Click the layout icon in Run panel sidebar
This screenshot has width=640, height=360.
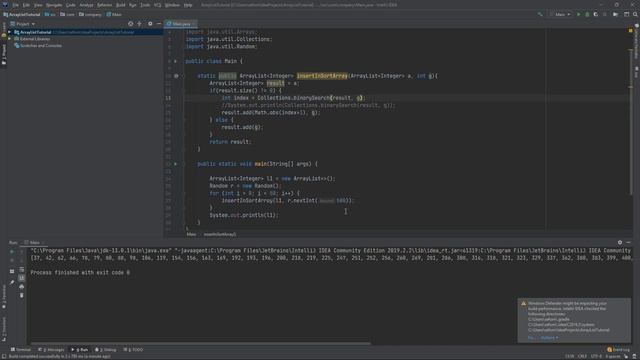tap(12, 271)
